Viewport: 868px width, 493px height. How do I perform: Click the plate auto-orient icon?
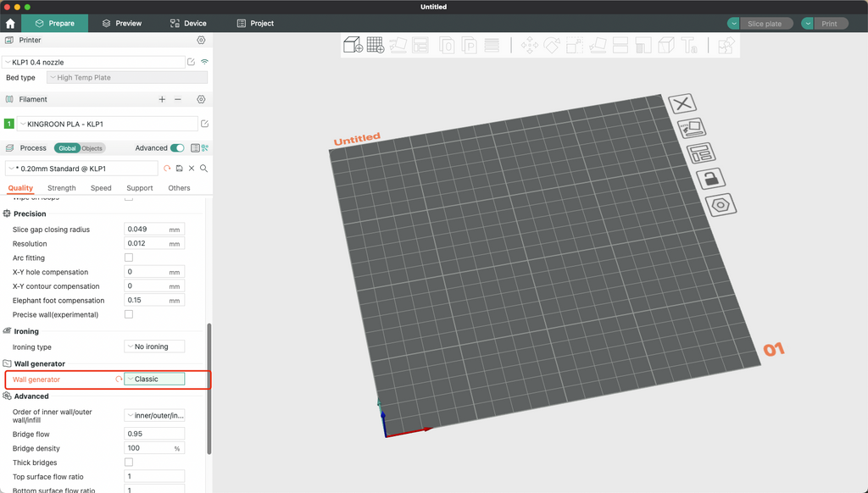tap(691, 128)
